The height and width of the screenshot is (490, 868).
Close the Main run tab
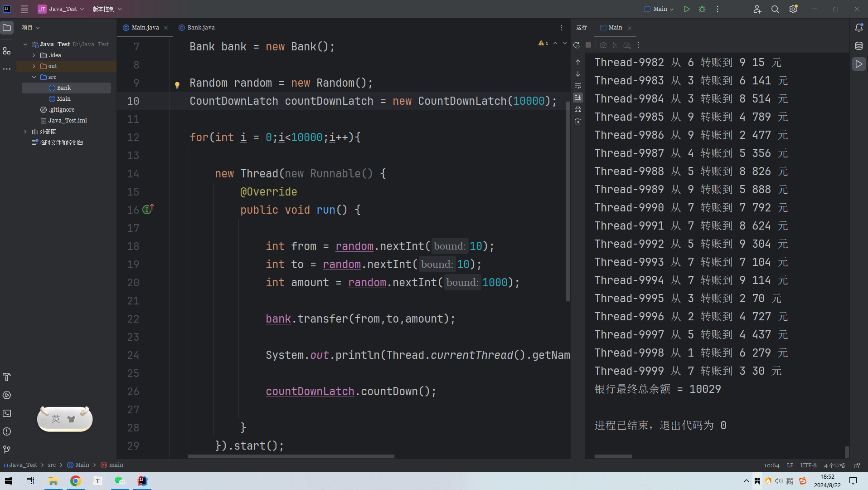[630, 28]
